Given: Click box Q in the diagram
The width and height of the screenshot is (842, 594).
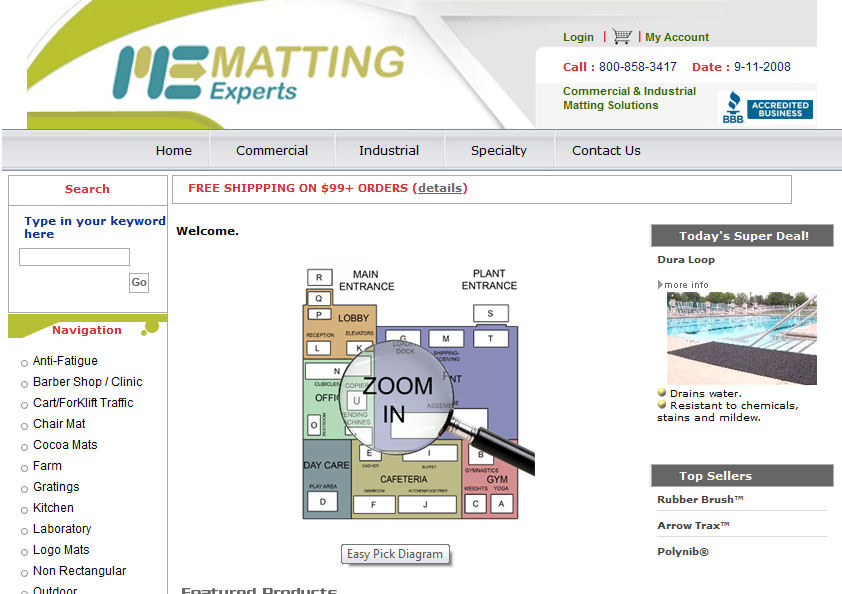Looking at the screenshot, I should tap(319, 298).
